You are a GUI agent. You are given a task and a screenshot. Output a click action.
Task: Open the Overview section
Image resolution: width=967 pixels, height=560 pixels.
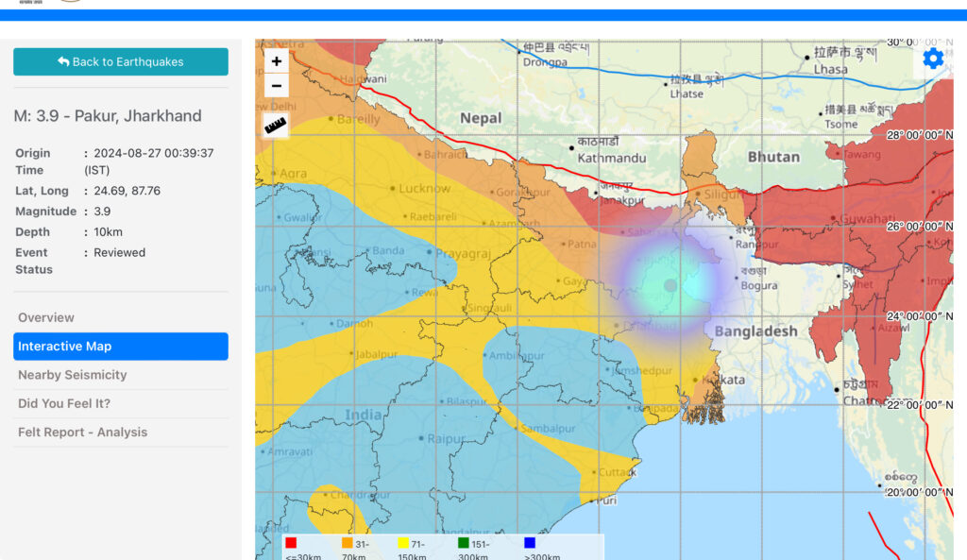(121, 317)
